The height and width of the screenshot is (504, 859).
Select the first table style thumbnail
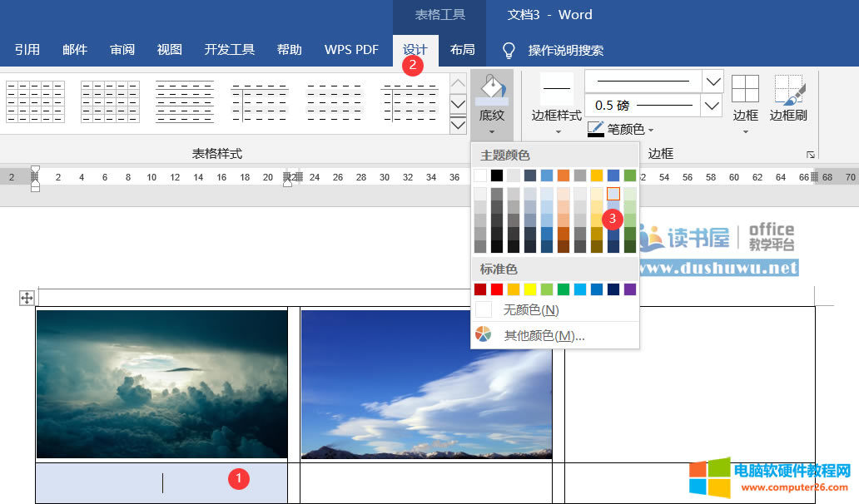[35, 101]
